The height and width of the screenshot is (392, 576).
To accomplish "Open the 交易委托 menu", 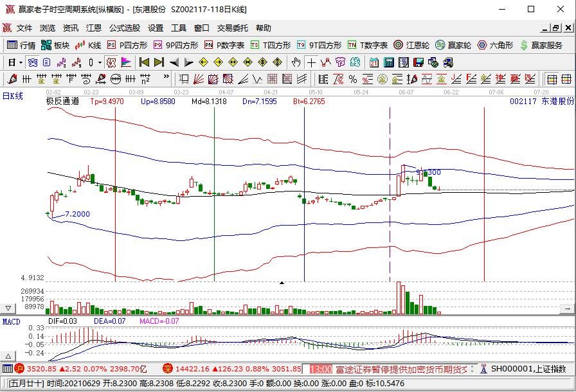I will coord(232,28).
